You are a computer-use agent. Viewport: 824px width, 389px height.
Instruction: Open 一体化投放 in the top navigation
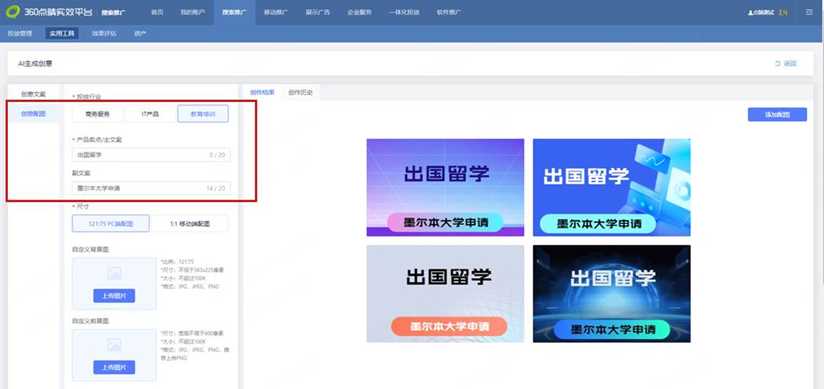coord(404,12)
